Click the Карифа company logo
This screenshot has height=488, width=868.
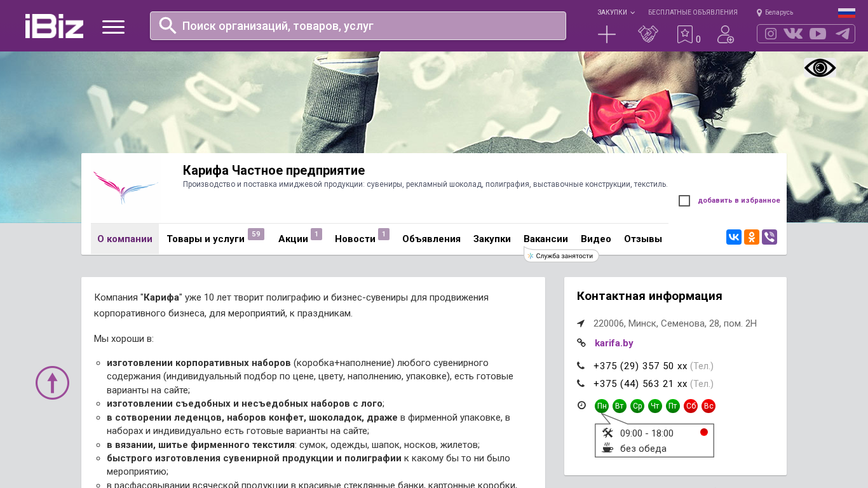pyautogui.click(x=125, y=188)
